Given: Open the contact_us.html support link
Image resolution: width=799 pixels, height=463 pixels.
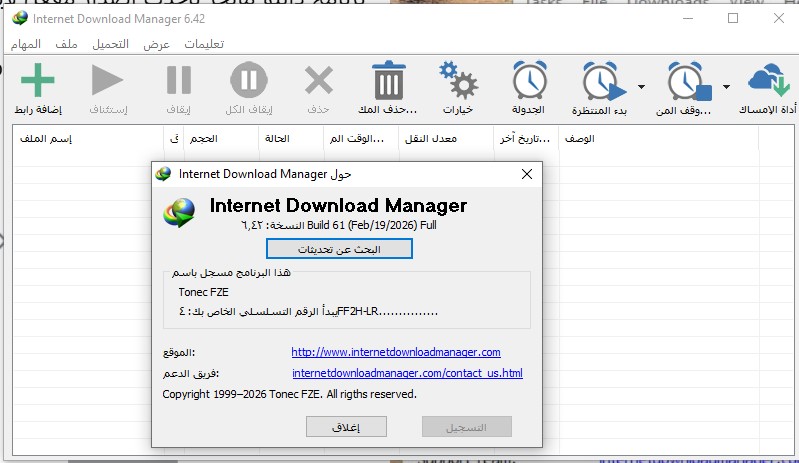Looking at the screenshot, I should pos(407,373).
